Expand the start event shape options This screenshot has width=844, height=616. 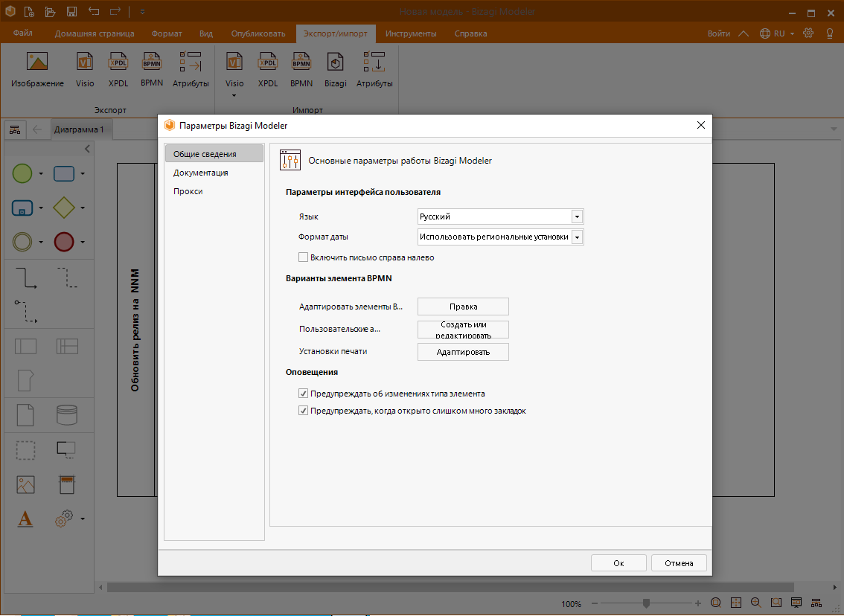coord(41,174)
